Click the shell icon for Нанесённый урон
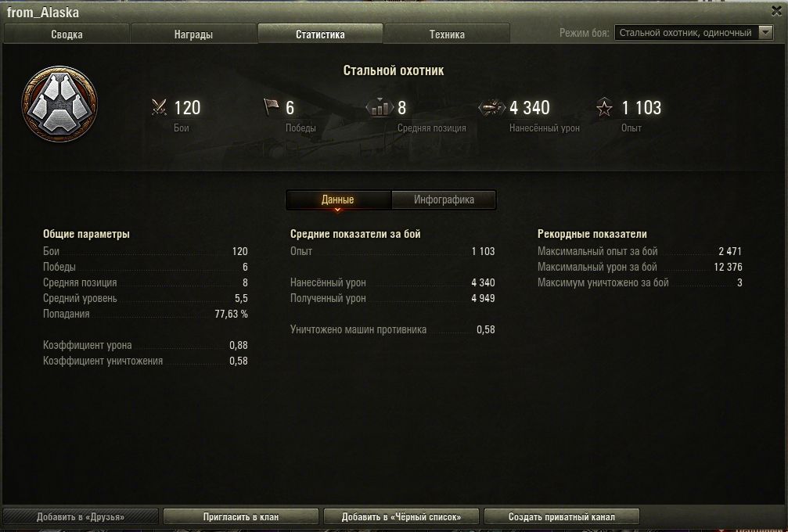The height and width of the screenshot is (532, 788). [x=492, y=107]
